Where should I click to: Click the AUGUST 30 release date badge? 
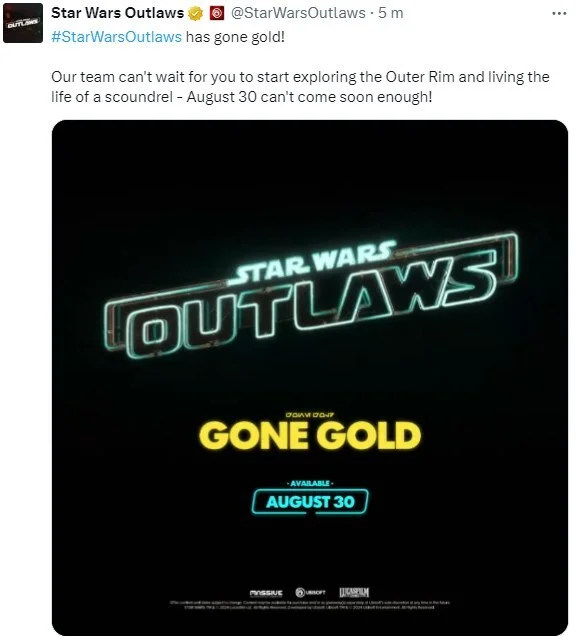tap(310, 502)
